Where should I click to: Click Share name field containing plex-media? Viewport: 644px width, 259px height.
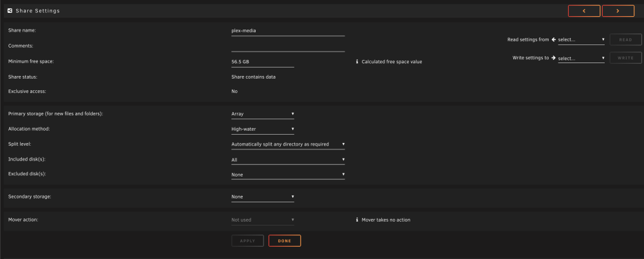click(x=288, y=31)
